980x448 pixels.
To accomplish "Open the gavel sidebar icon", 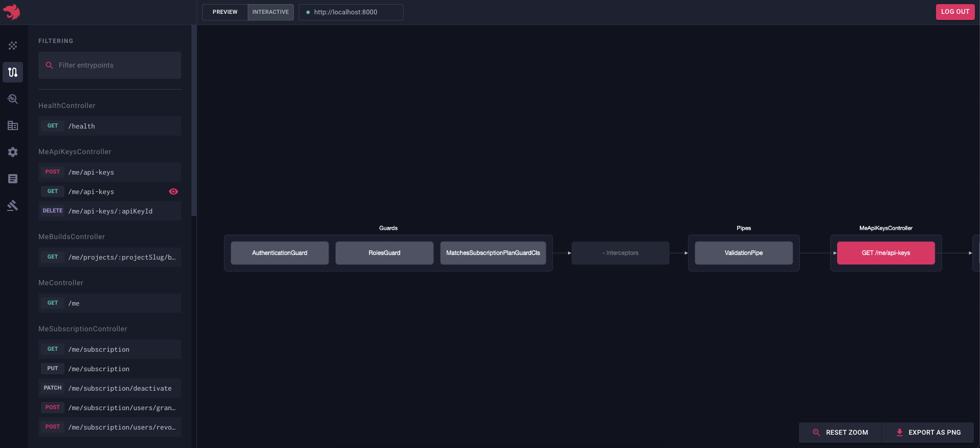I will (13, 205).
